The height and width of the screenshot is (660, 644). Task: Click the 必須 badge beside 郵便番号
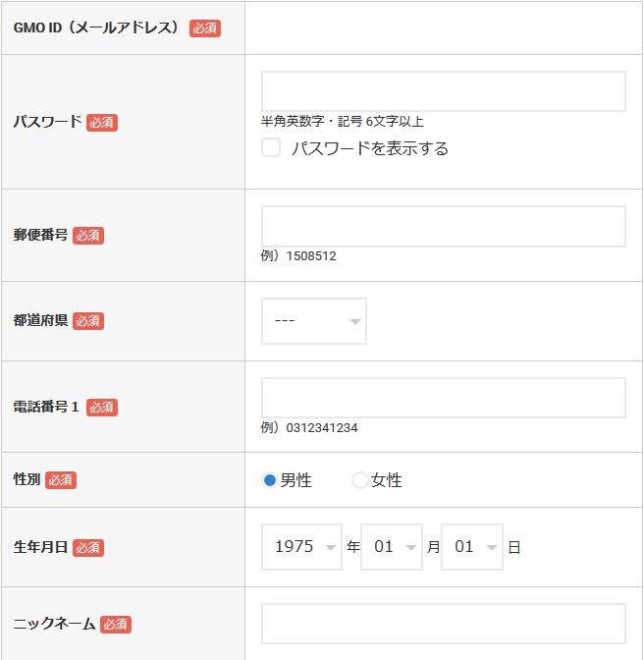[88, 236]
